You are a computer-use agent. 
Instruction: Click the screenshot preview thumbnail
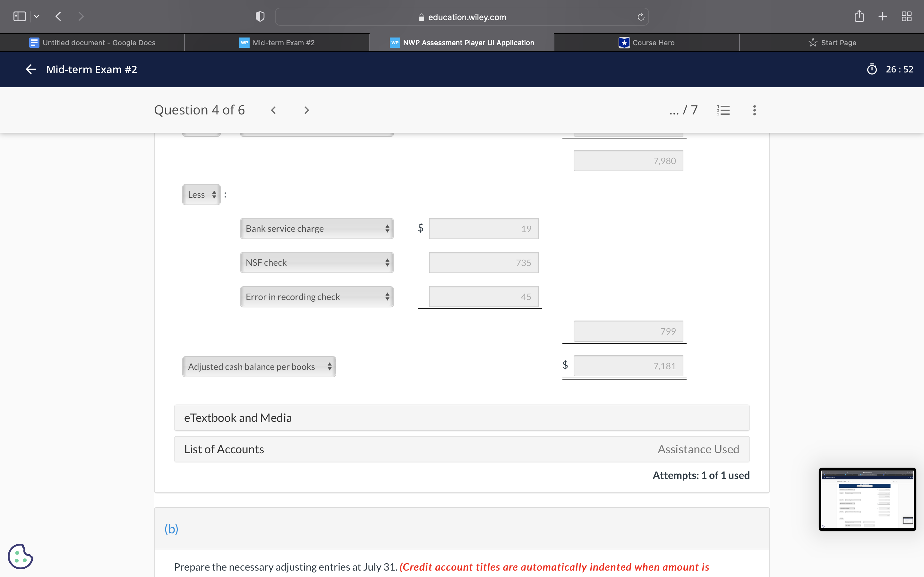coord(867,499)
